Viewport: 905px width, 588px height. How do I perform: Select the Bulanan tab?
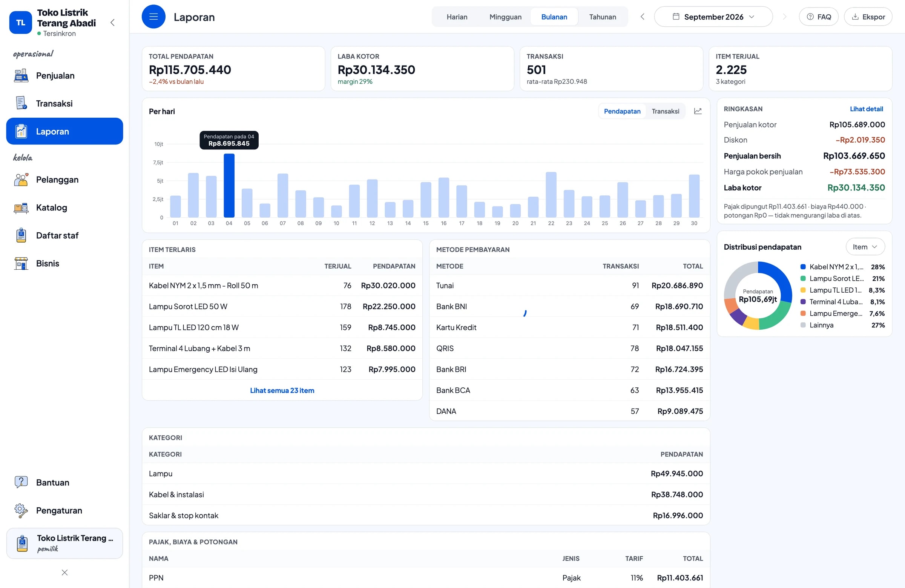coord(554,17)
